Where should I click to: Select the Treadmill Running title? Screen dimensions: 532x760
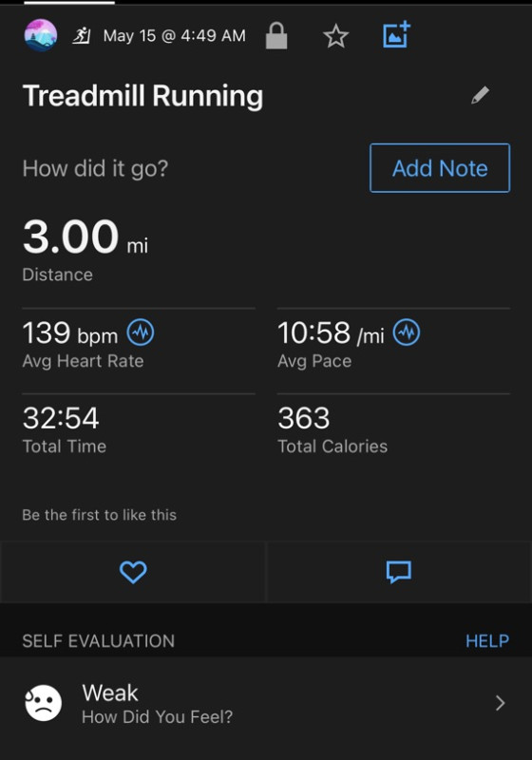point(142,96)
